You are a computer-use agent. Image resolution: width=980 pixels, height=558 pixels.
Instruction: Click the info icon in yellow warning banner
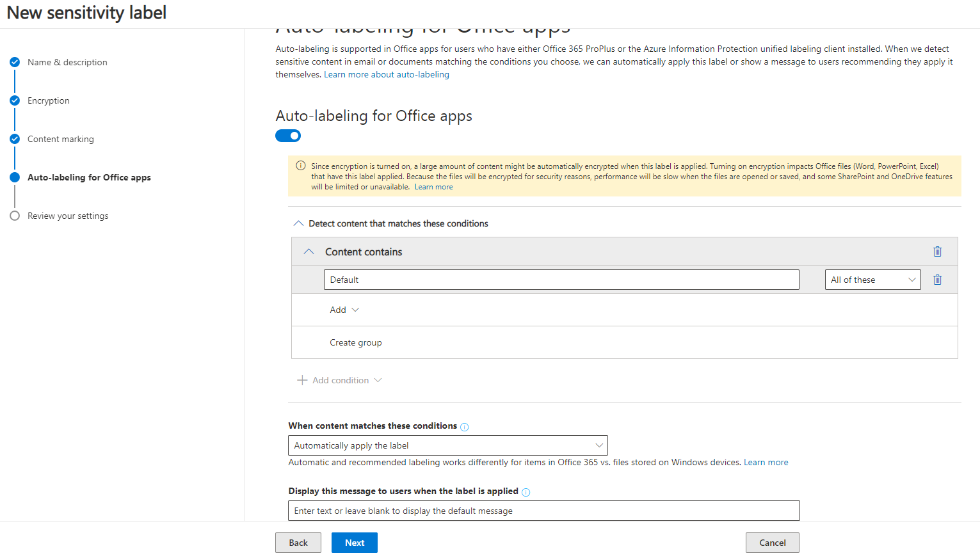pyautogui.click(x=300, y=166)
